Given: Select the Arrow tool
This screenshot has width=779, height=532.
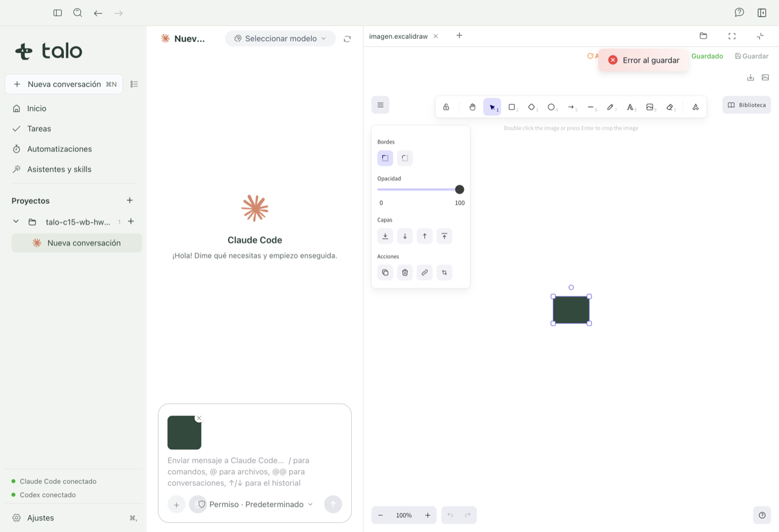Looking at the screenshot, I should coord(571,107).
